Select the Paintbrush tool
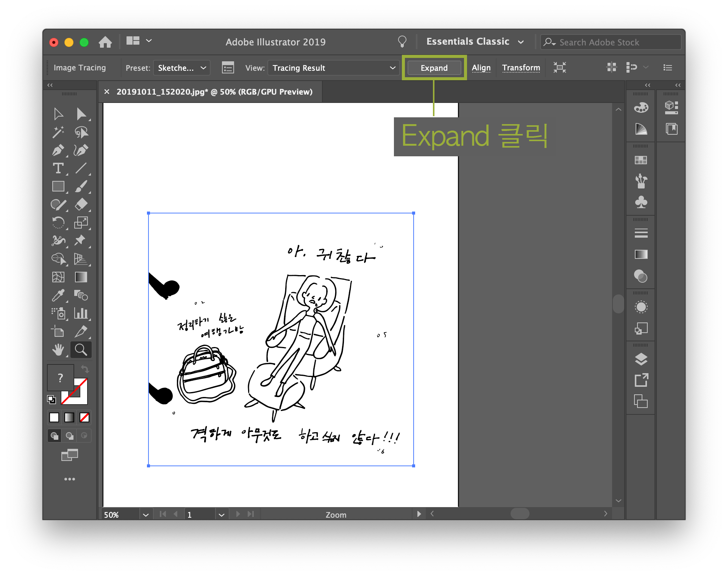Image resolution: width=728 pixels, height=576 pixels. (x=81, y=187)
